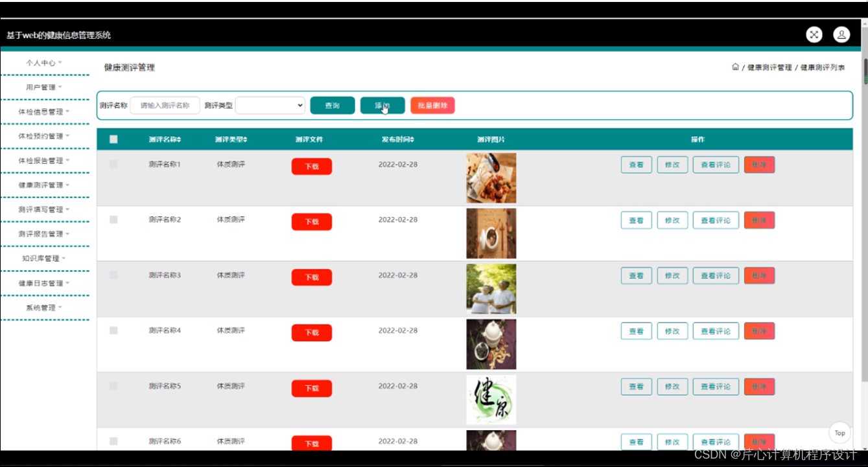Expand the 个人中心 sidebar menu

coord(44,63)
